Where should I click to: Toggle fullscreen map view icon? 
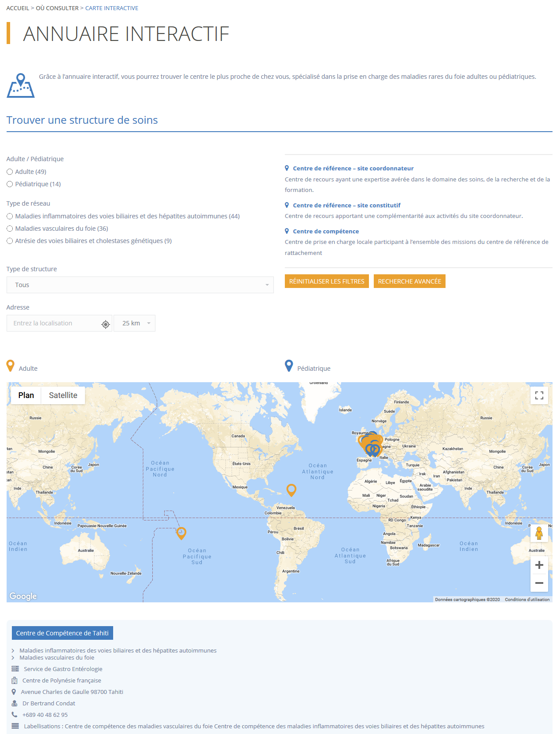point(539,395)
